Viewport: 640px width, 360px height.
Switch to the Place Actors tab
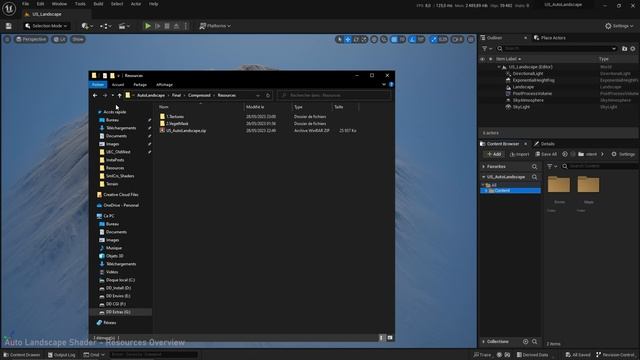pyautogui.click(x=549, y=38)
